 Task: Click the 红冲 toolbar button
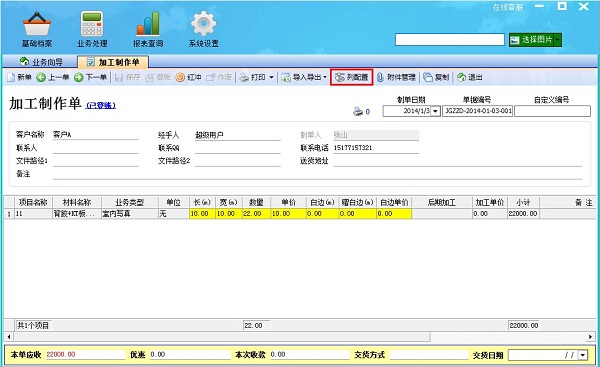[x=188, y=77]
